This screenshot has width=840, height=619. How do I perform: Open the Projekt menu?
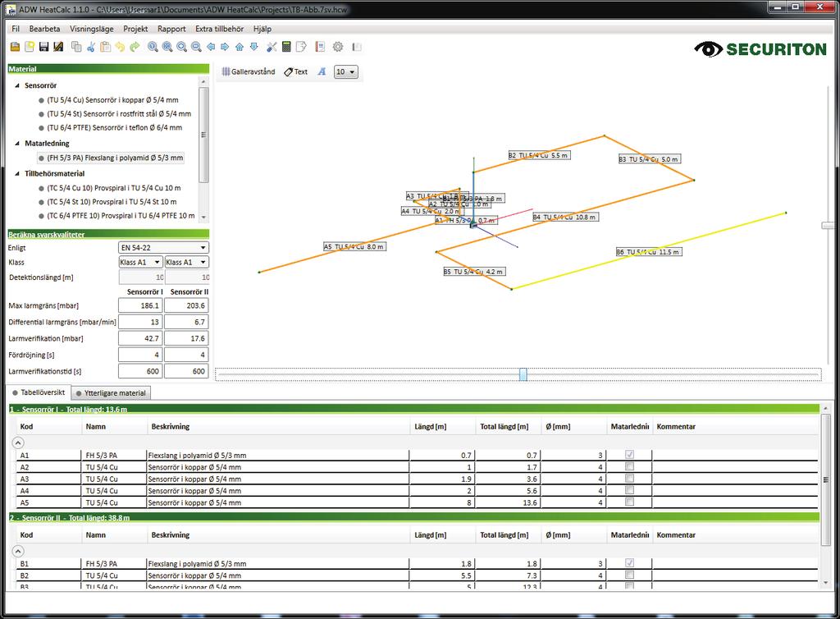[x=135, y=29]
